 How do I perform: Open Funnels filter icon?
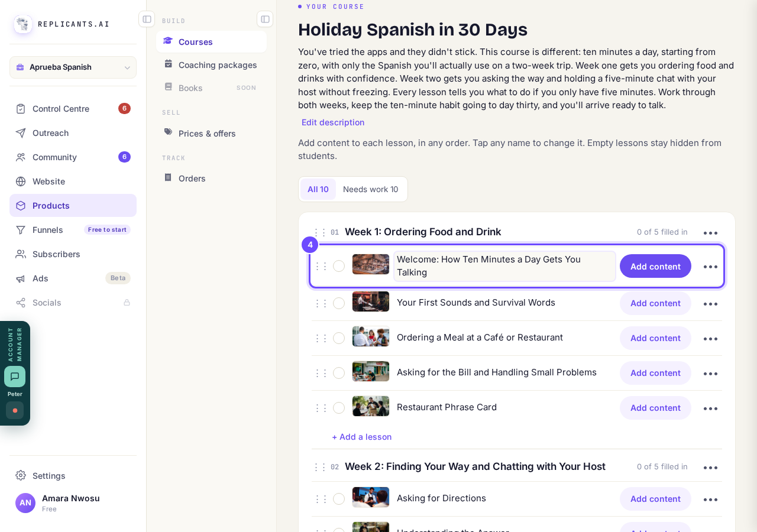coord(21,230)
